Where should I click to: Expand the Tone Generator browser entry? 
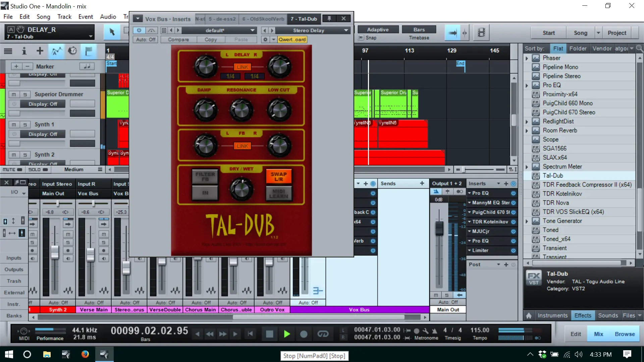pyautogui.click(x=527, y=221)
